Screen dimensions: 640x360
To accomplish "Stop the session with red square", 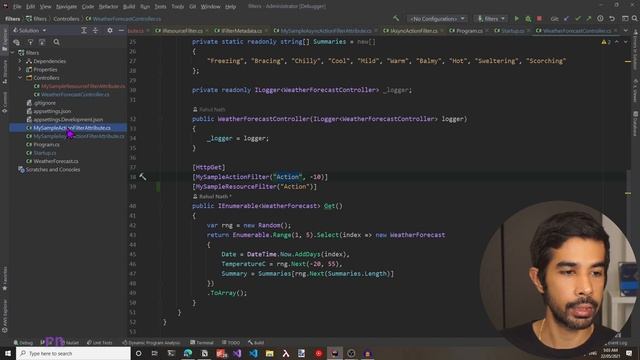I will (x=539, y=19).
